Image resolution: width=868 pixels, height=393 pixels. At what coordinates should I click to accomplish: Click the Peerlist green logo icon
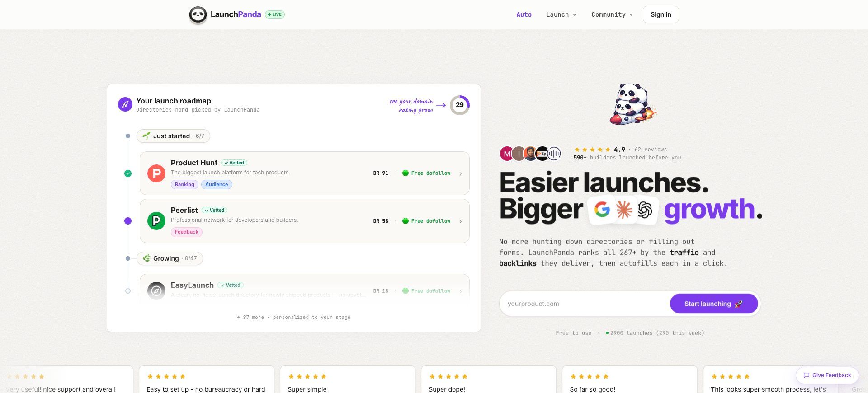point(156,221)
